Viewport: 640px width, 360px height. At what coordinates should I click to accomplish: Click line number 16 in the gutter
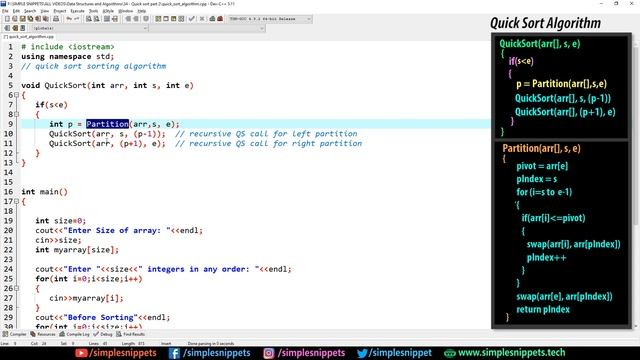tap(9, 191)
